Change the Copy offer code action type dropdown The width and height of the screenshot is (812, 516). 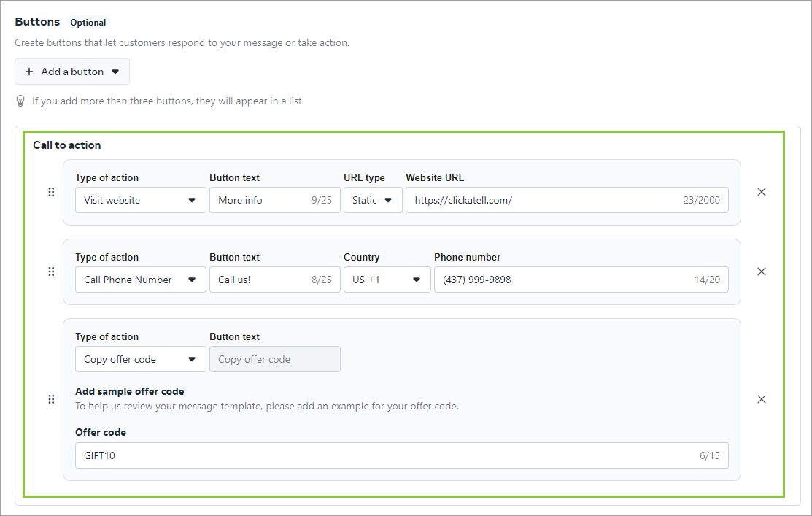[x=140, y=359]
